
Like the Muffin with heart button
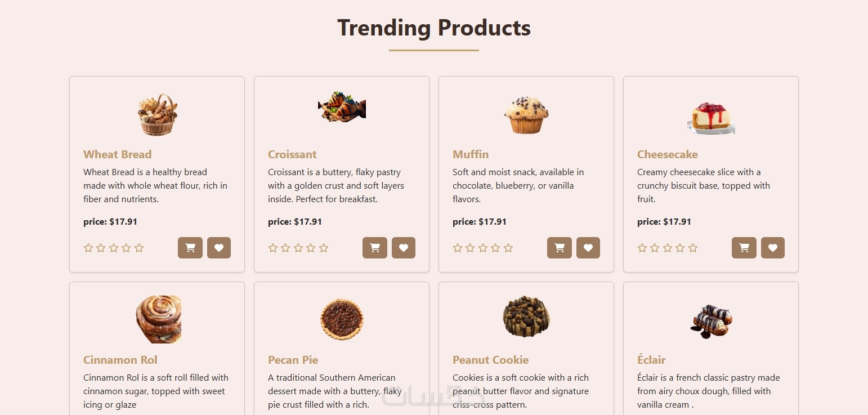click(x=588, y=248)
